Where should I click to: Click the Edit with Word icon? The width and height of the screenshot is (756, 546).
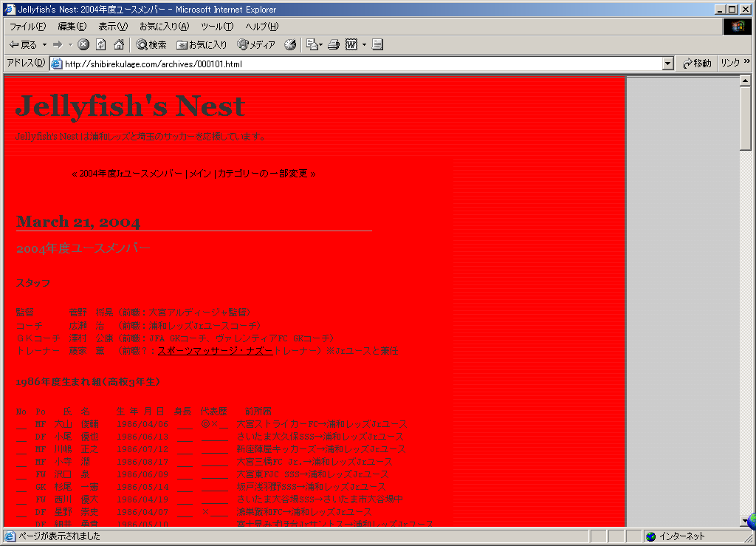351,45
